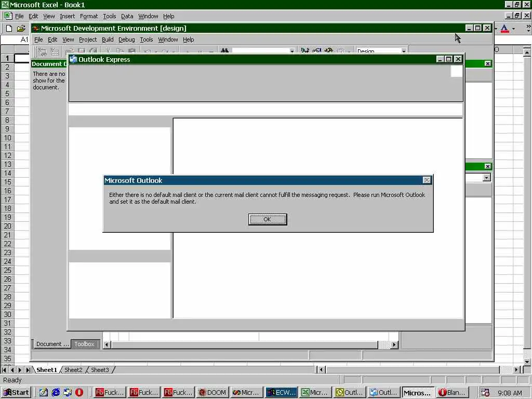Open Excel's Data menu

(x=127, y=16)
